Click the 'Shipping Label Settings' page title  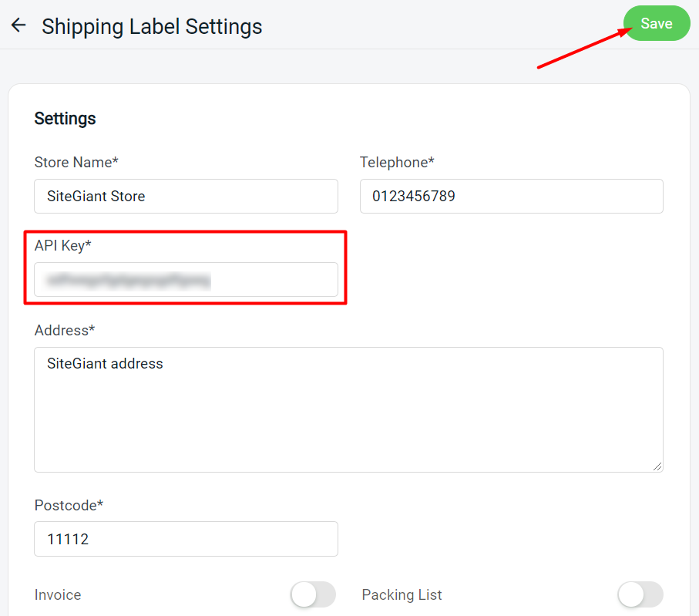152,27
